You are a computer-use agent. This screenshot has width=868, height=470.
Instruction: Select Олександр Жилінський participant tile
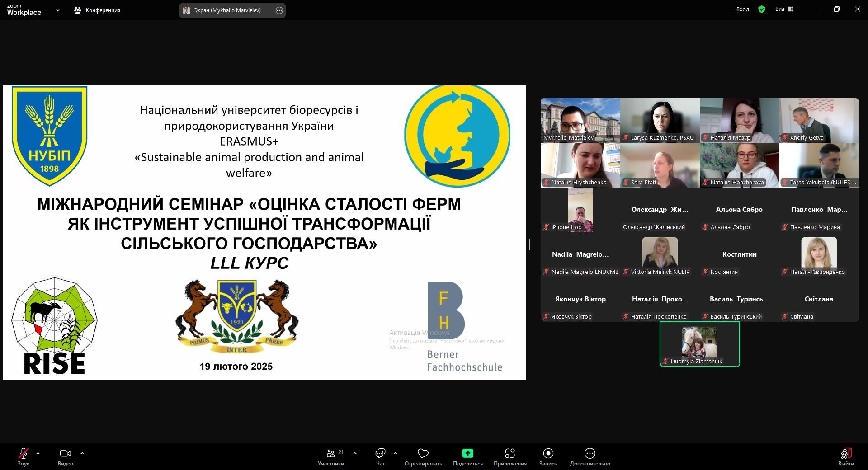pyautogui.click(x=660, y=210)
